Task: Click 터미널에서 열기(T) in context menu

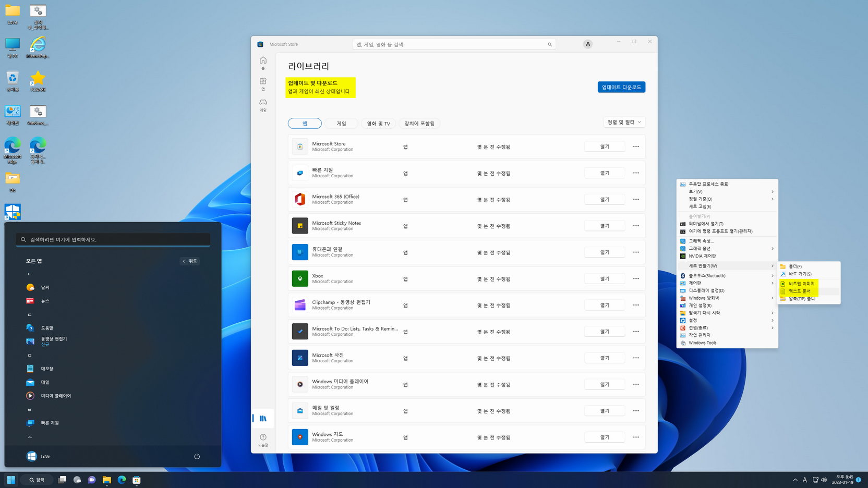Action: pos(727,224)
